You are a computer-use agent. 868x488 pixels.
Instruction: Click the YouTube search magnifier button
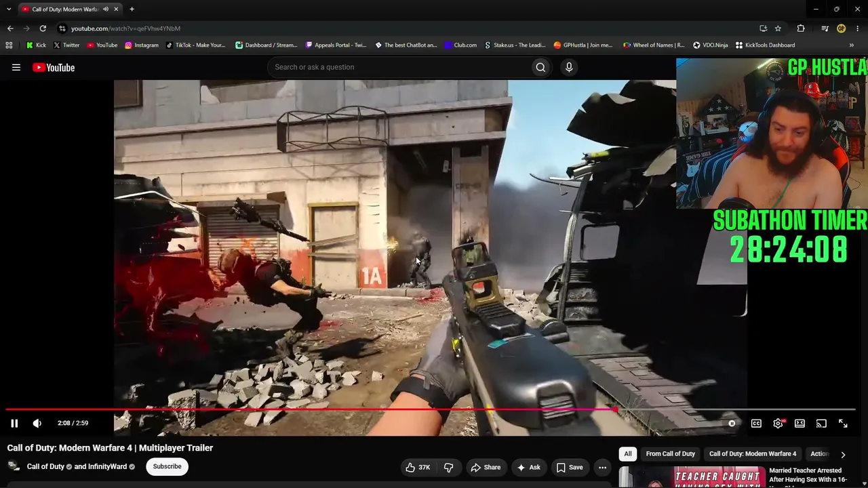(540, 67)
